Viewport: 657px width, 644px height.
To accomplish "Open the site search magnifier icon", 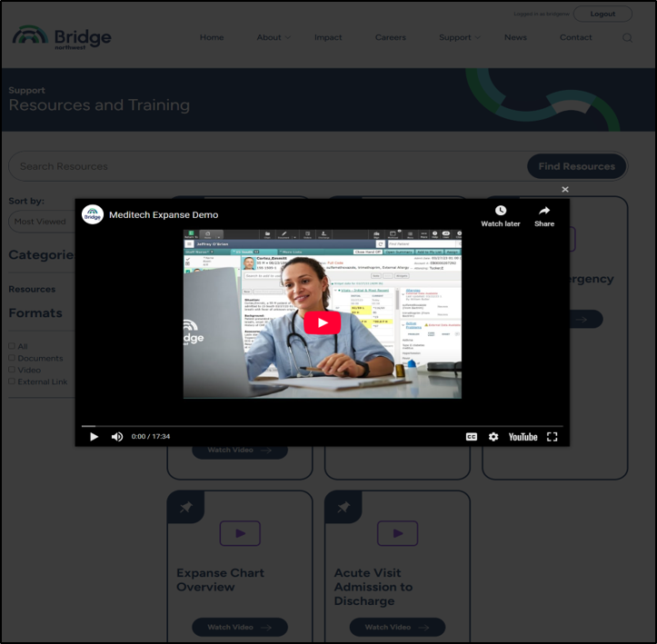I will tap(627, 37).
